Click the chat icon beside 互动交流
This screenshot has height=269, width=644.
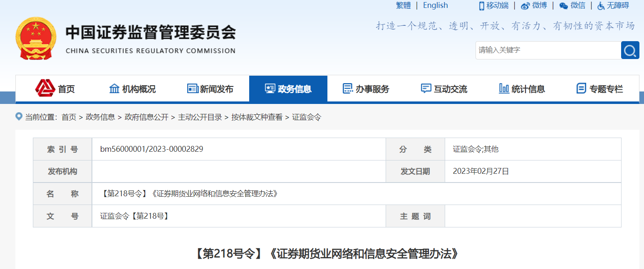[426, 88]
